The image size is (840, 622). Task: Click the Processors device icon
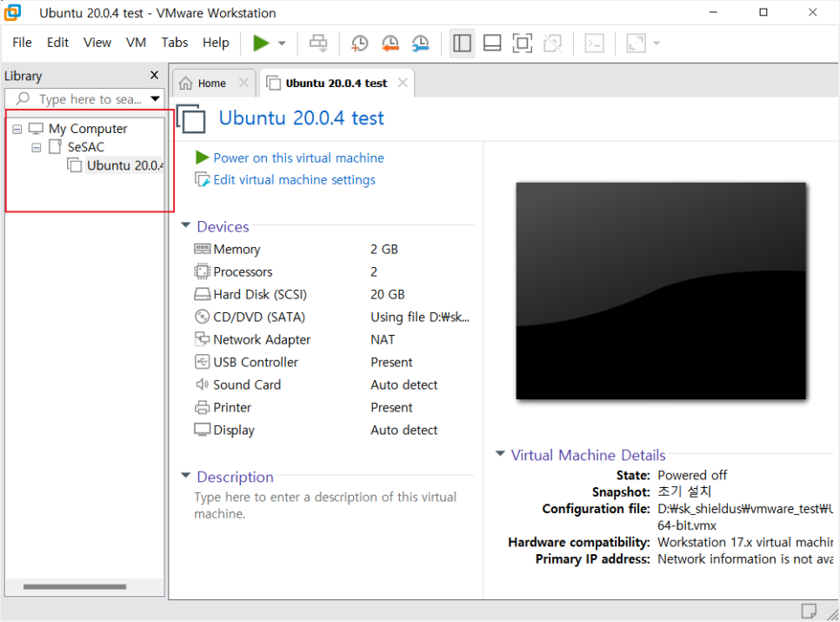(x=202, y=271)
